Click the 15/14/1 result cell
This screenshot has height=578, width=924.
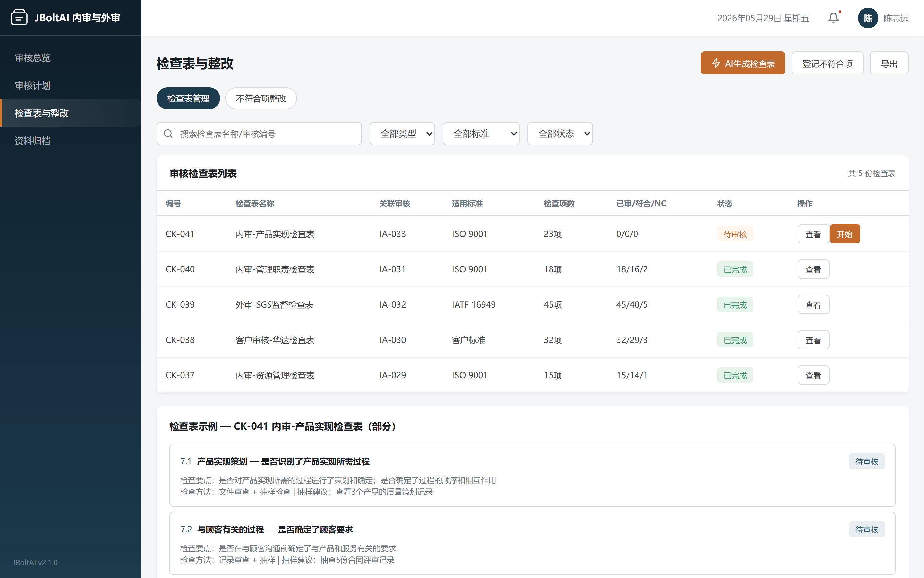coord(632,375)
